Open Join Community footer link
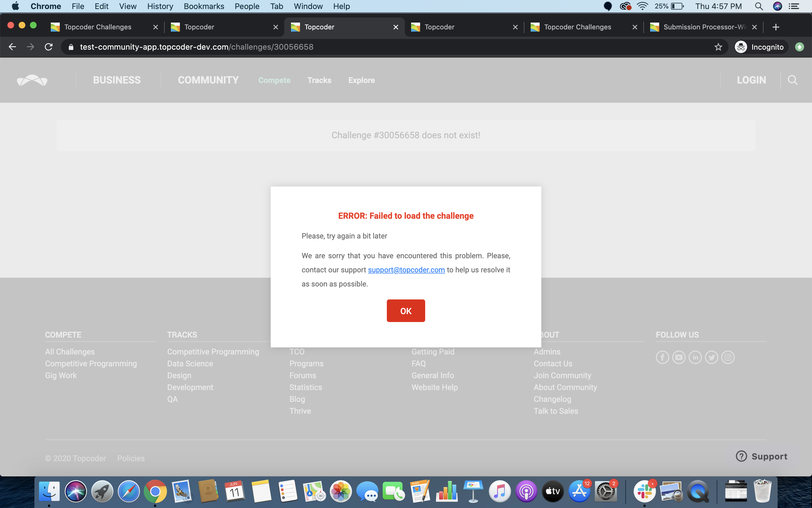This screenshot has height=508, width=812. coord(562,375)
